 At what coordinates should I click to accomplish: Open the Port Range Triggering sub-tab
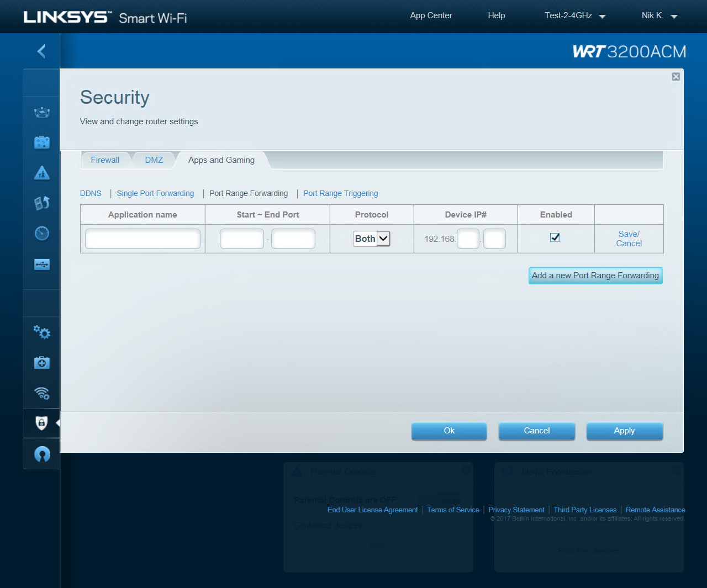(x=341, y=193)
